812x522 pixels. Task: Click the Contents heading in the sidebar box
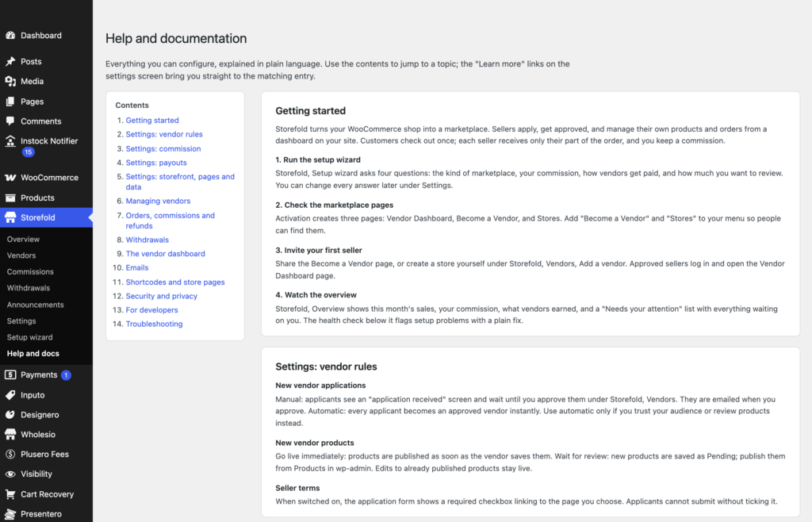pyautogui.click(x=132, y=106)
